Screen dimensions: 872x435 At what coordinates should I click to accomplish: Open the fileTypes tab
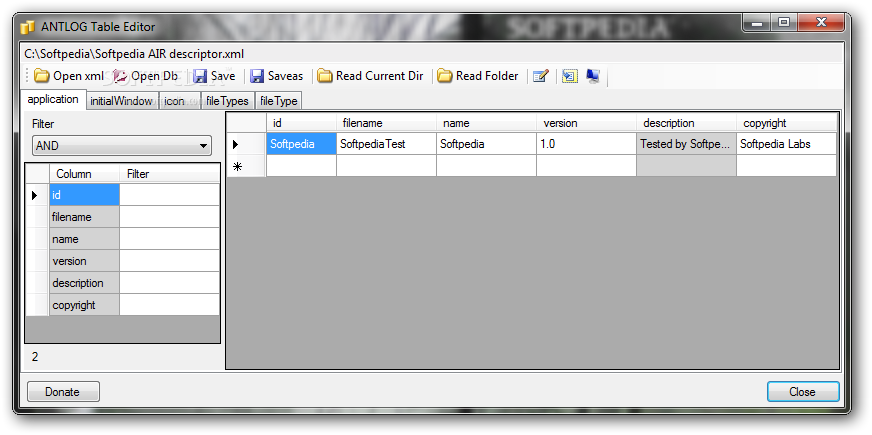227,101
